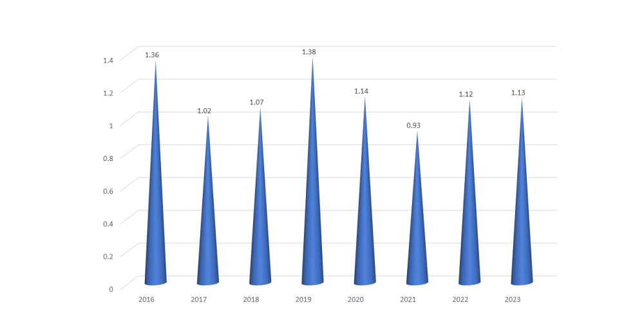Screen dimensions: 644x322
Task: Select the 2023 cone in the chart
Action: point(522,232)
